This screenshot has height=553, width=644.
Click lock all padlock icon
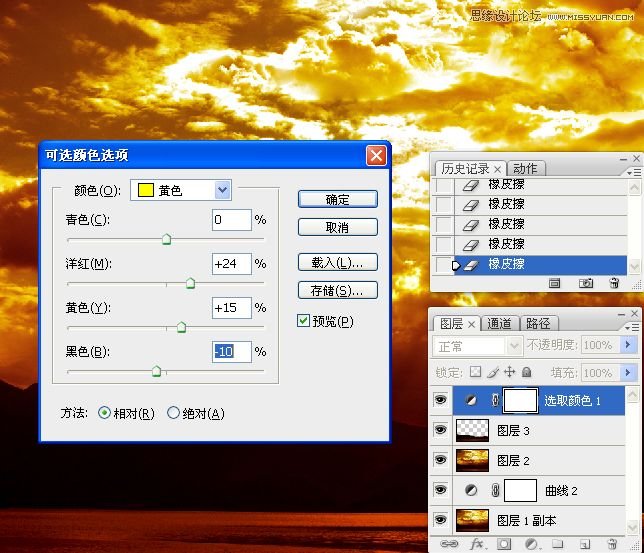pos(527,372)
